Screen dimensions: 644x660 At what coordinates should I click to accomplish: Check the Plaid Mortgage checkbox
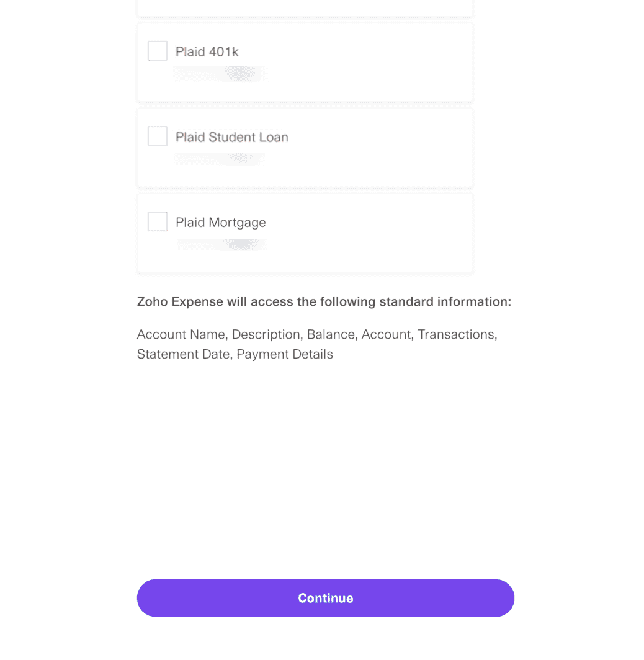point(157,221)
